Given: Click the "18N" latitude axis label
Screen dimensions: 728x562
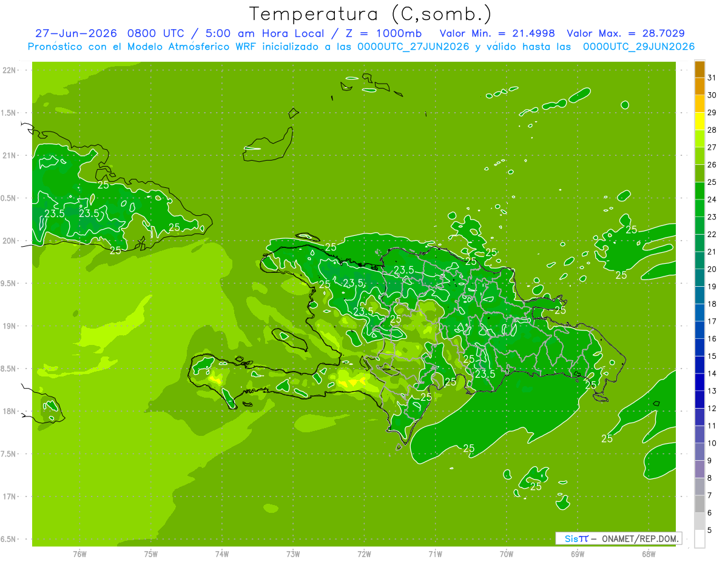Looking at the screenshot, I should [9, 411].
